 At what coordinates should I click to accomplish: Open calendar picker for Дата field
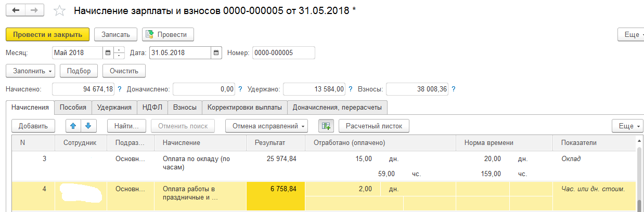pyautogui.click(x=216, y=53)
